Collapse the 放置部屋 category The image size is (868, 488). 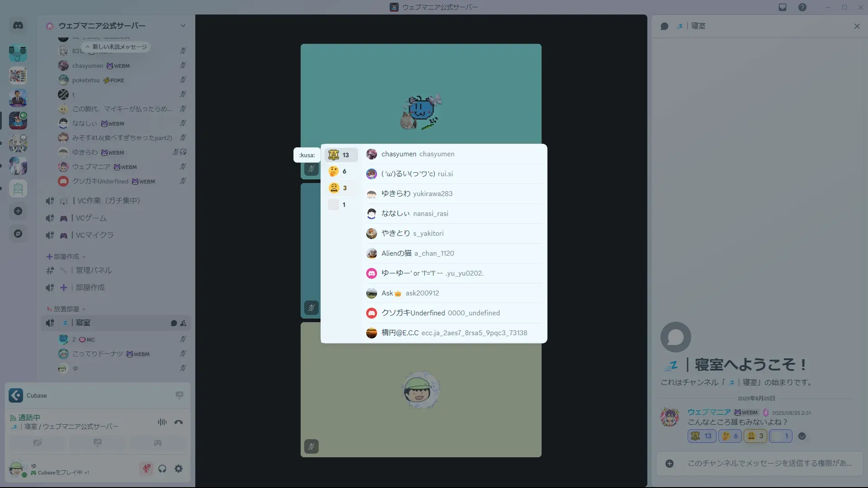66,309
